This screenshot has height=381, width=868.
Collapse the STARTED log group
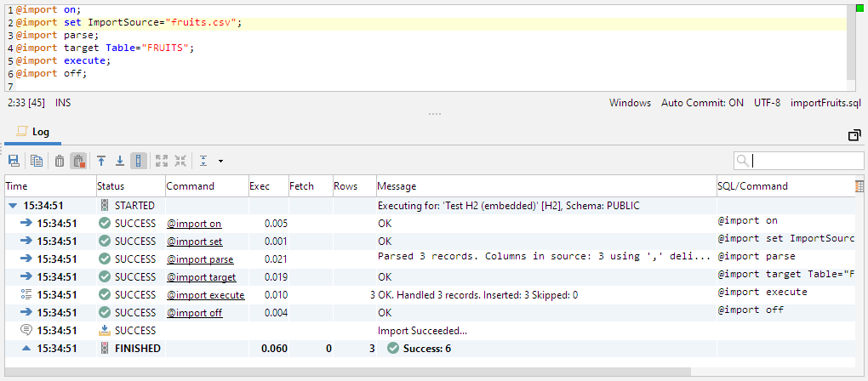(x=12, y=205)
